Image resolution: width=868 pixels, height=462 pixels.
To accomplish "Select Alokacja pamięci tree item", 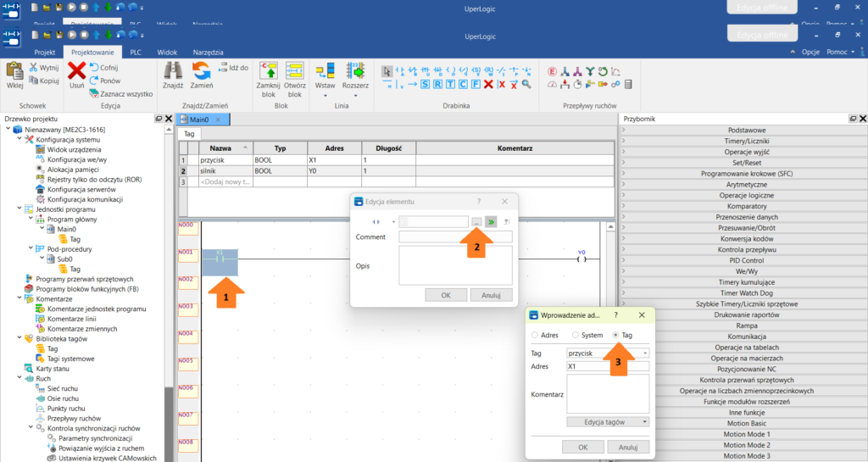I will click(73, 170).
